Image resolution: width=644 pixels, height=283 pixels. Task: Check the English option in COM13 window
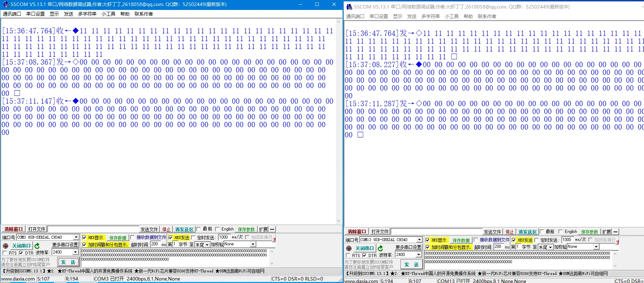click(x=561, y=232)
